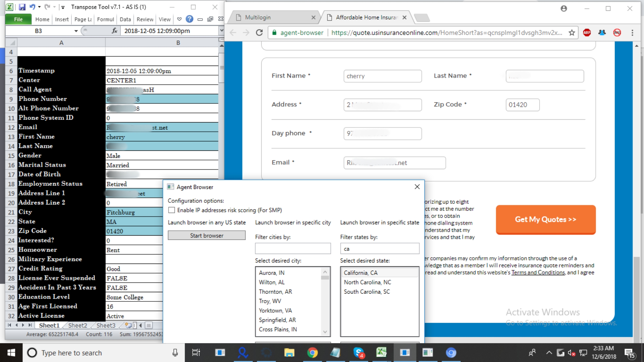The width and height of the screenshot is (644, 362).
Task: Bookmark page with the star icon
Action: tap(572, 33)
